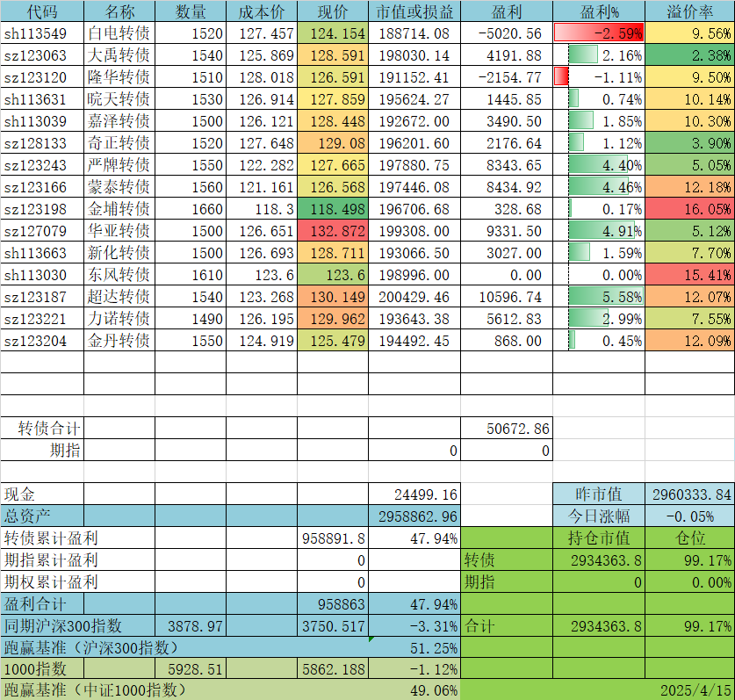The height and width of the screenshot is (700, 735).
Task: Select the 昨市值 value 2960333.84 cell
Action: (690, 494)
